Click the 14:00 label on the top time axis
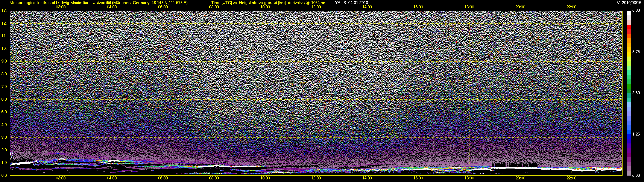Screen dimensions: 644x182 pyautogui.click(x=367, y=7)
